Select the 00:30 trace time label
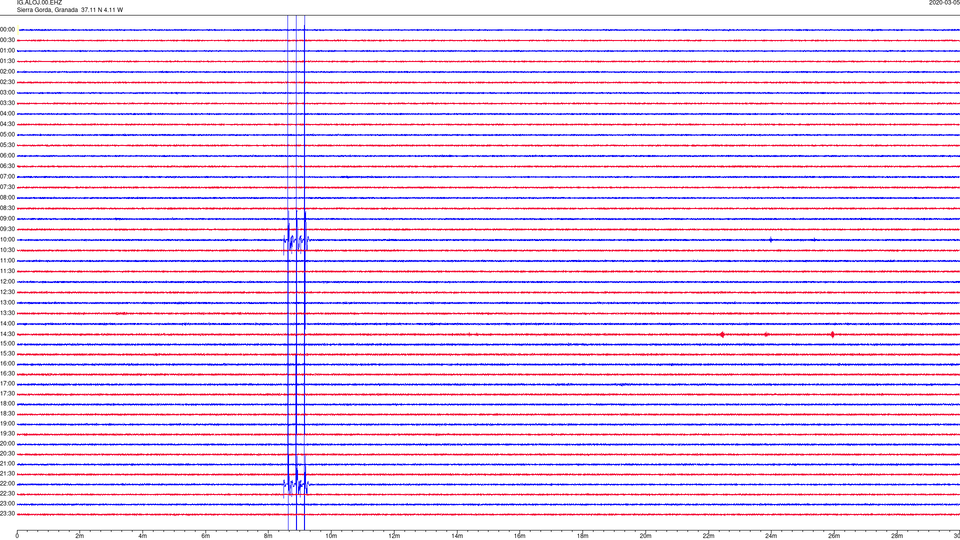 click(x=7, y=40)
